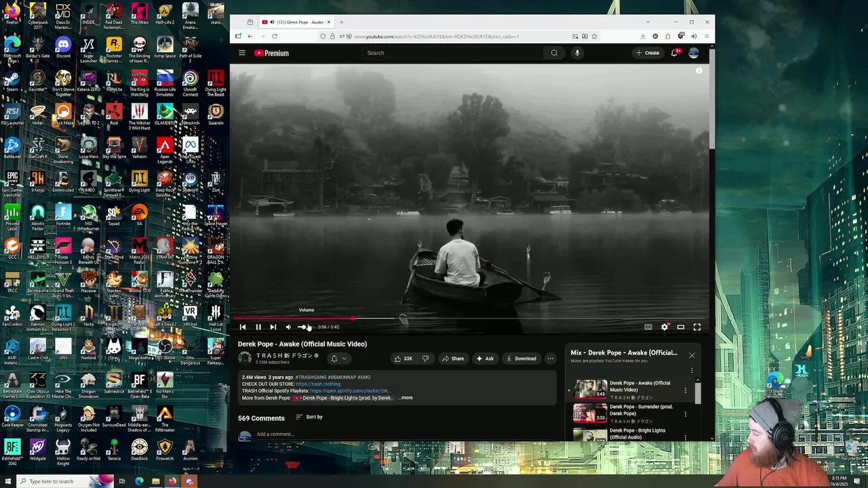This screenshot has width=868, height=488.
Task: Open Steam desktop shortcut
Action: 12,81
